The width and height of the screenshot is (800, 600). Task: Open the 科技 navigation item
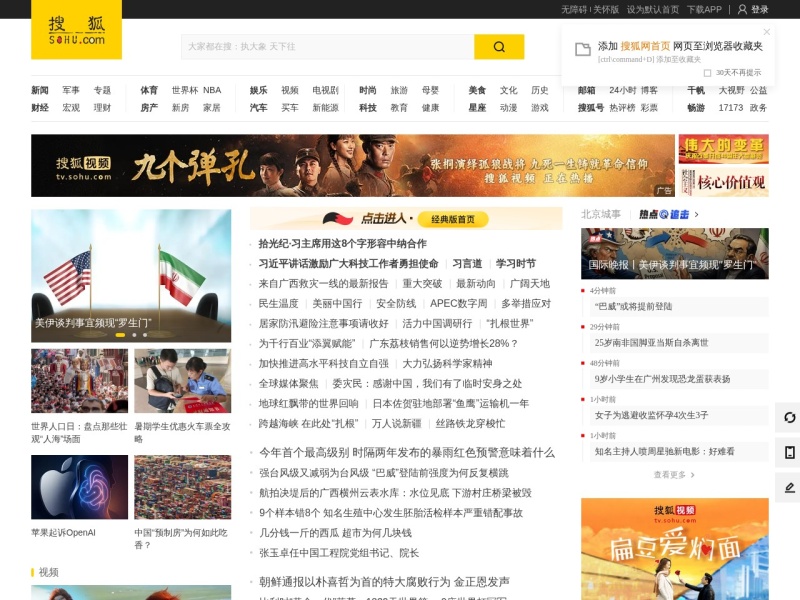(x=367, y=108)
